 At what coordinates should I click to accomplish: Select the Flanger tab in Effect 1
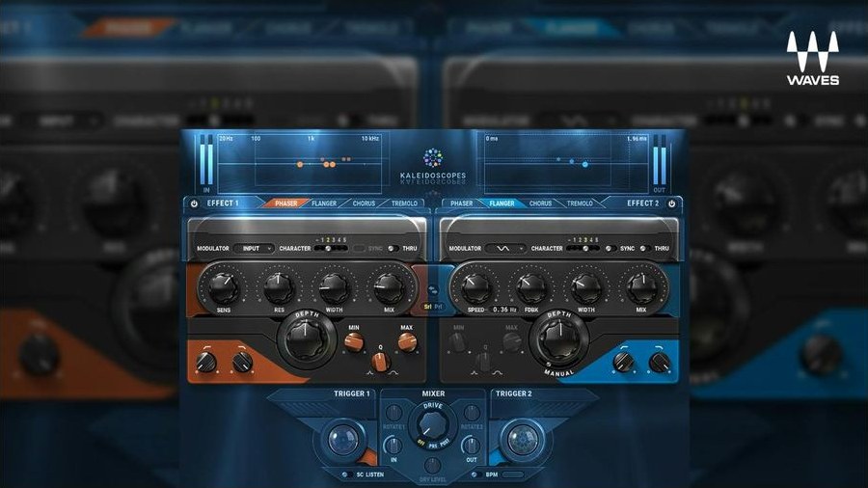click(324, 203)
